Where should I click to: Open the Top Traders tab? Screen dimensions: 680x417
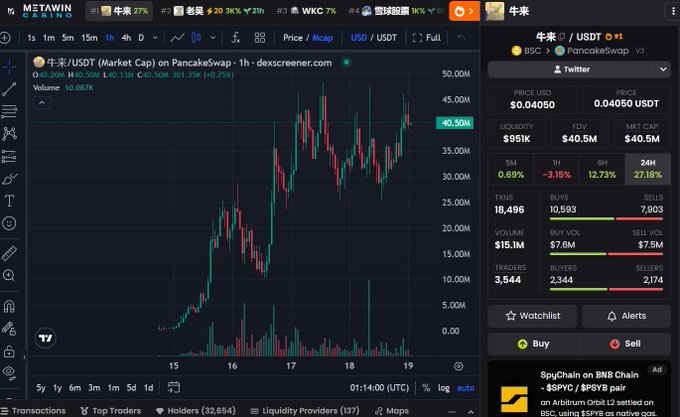(111, 410)
